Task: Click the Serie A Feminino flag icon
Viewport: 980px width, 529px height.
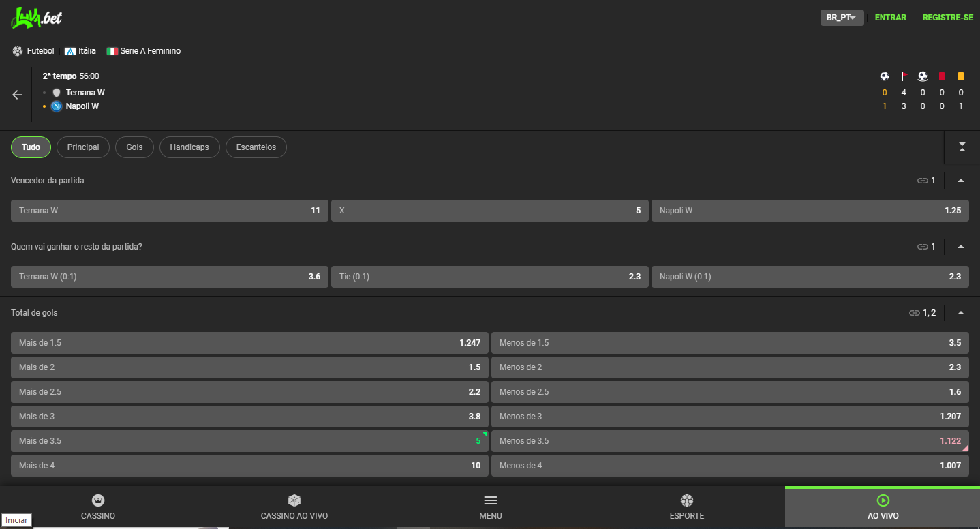Action: [x=112, y=51]
